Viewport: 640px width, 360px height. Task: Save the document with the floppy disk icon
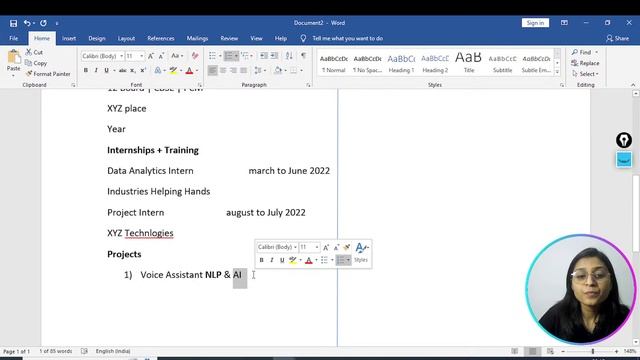click(x=13, y=23)
